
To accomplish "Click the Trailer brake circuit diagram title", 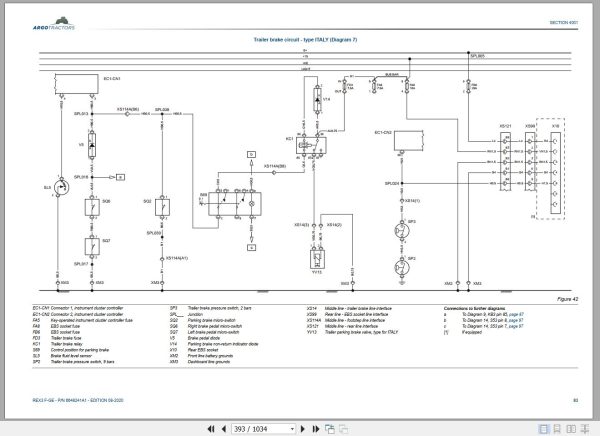I will pos(305,39).
